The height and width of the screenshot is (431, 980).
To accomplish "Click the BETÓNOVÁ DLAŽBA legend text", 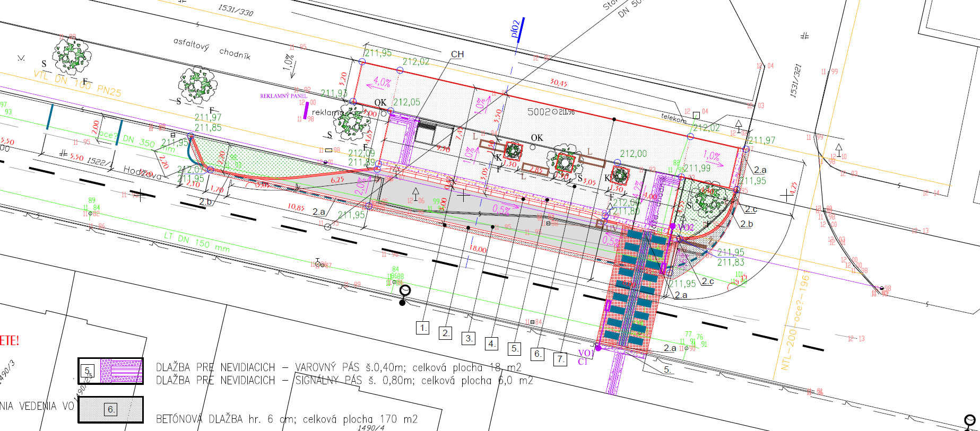I will point(287,419).
